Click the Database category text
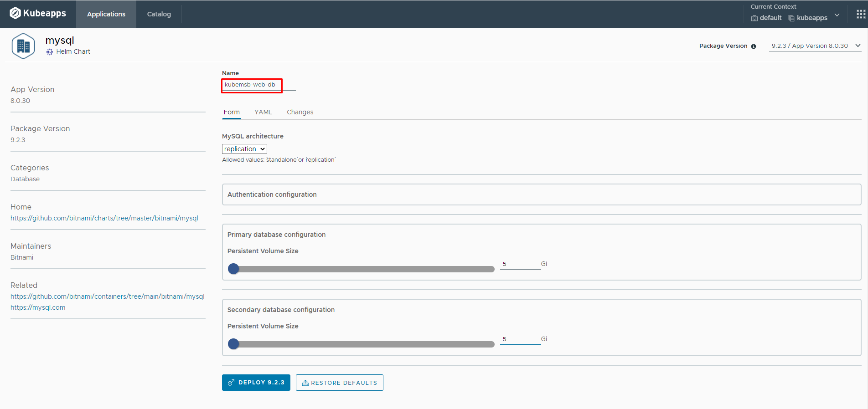 [x=25, y=179]
